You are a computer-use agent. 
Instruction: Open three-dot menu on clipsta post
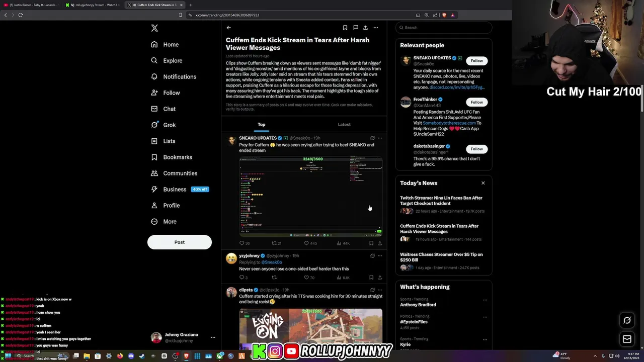coord(380,290)
